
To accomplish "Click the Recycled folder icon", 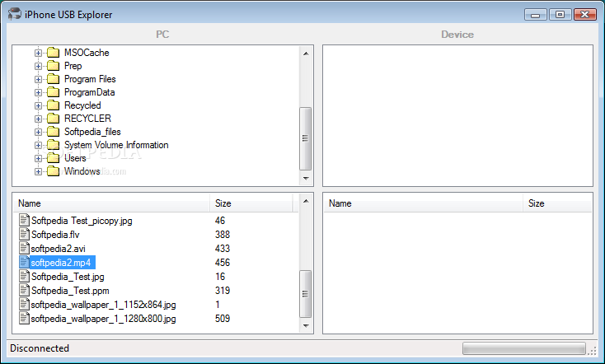I will pyautogui.click(x=54, y=105).
